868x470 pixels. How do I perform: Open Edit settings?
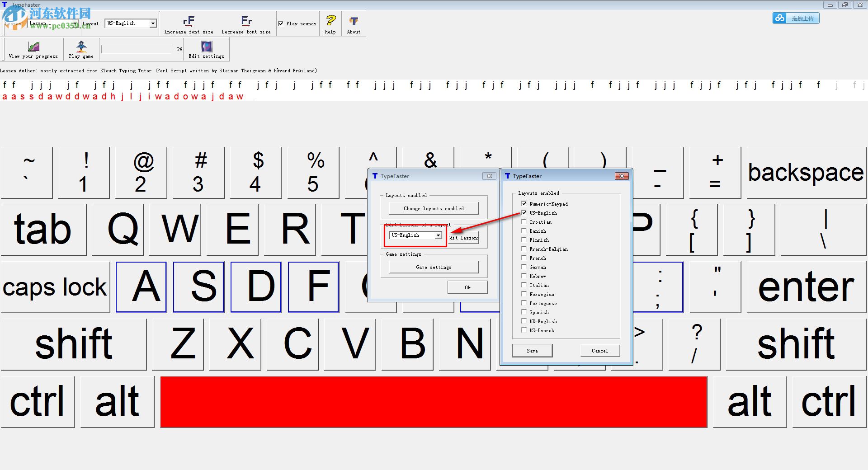[206, 49]
